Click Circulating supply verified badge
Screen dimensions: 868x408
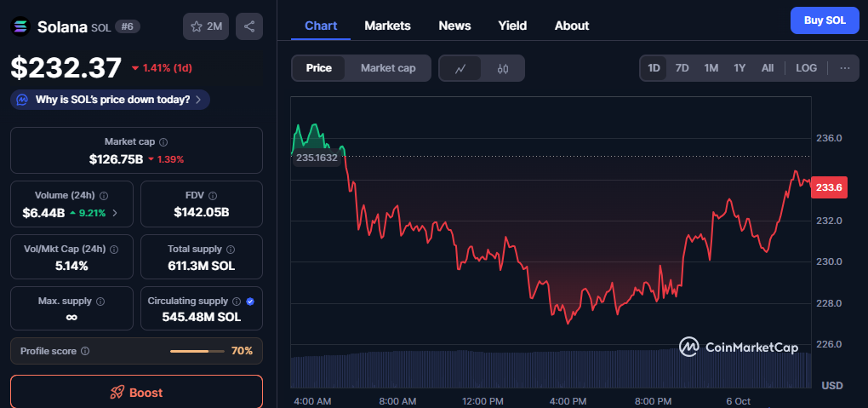pos(249,302)
